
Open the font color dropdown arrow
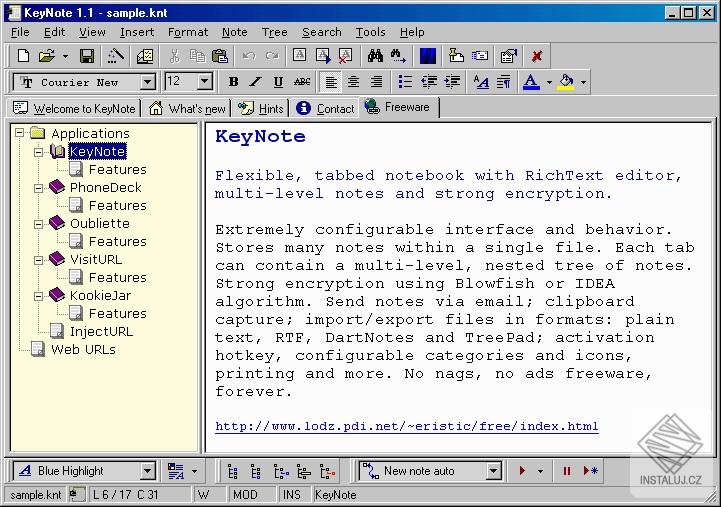pos(549,82)
